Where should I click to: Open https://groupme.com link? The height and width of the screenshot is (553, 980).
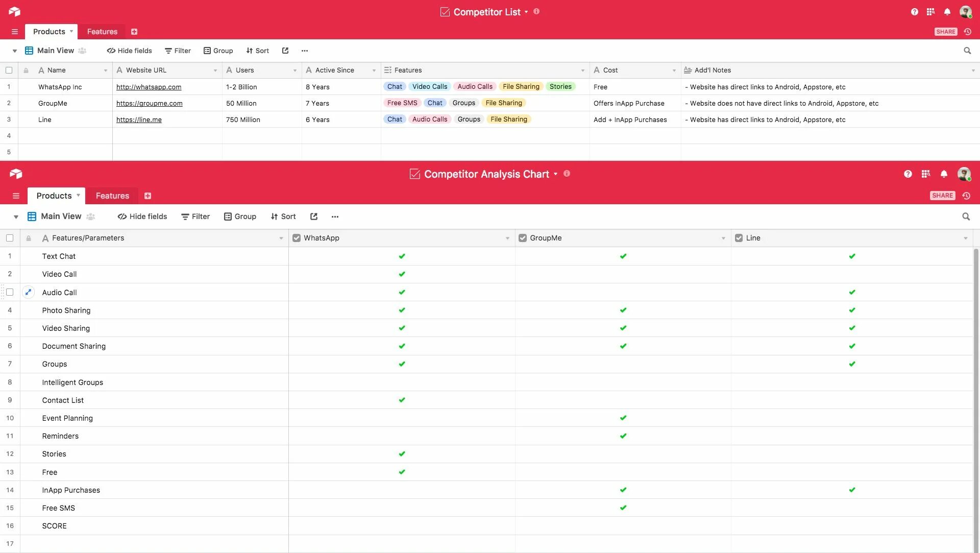click(x=150, y=103)
